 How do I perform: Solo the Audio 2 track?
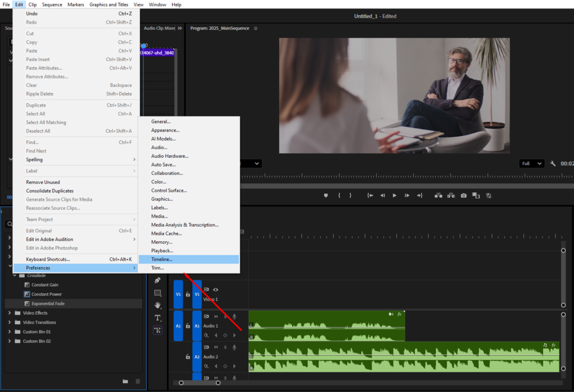pos(225,347)
